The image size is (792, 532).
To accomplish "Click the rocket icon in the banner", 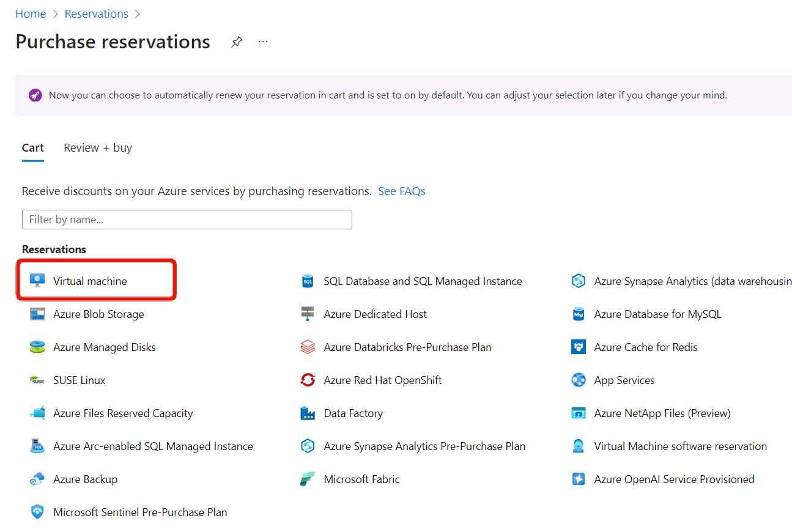I will pyautogui.click(x=35, y=95).
